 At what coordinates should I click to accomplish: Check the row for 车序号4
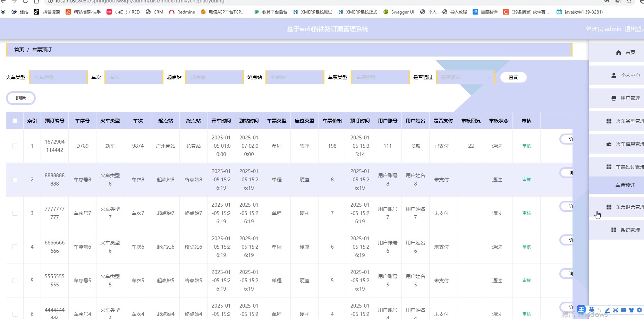pyautogui.click(x=15, y=314)
